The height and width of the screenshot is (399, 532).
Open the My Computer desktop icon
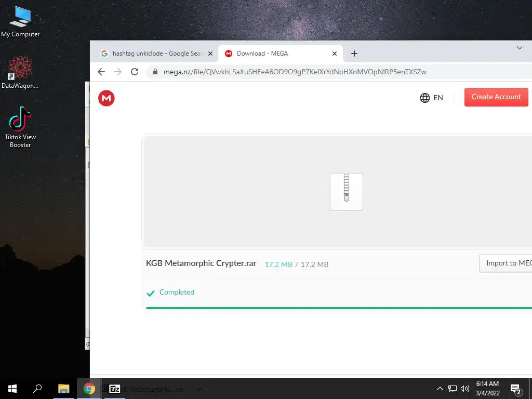pos(20,22)
